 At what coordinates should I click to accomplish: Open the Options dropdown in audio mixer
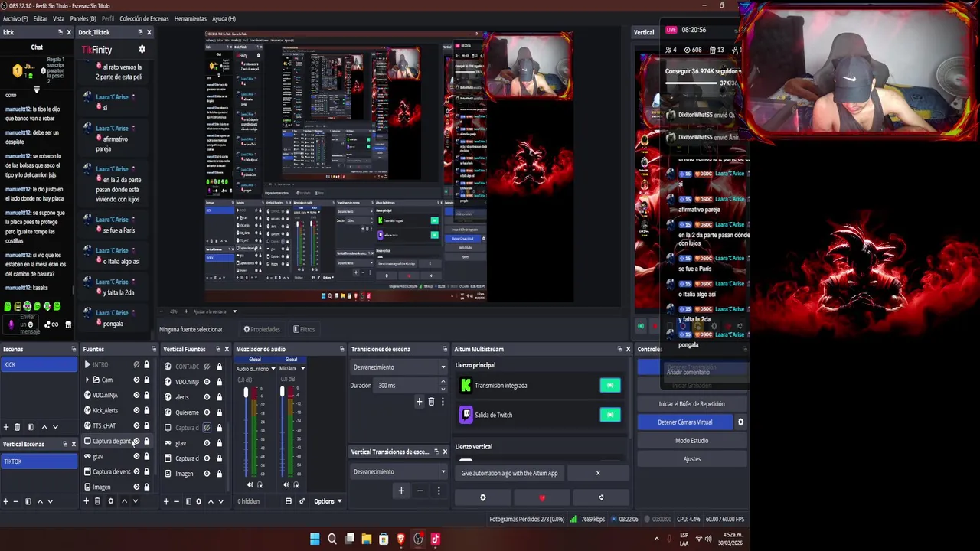pyautogui.click(x=328, y=501)
